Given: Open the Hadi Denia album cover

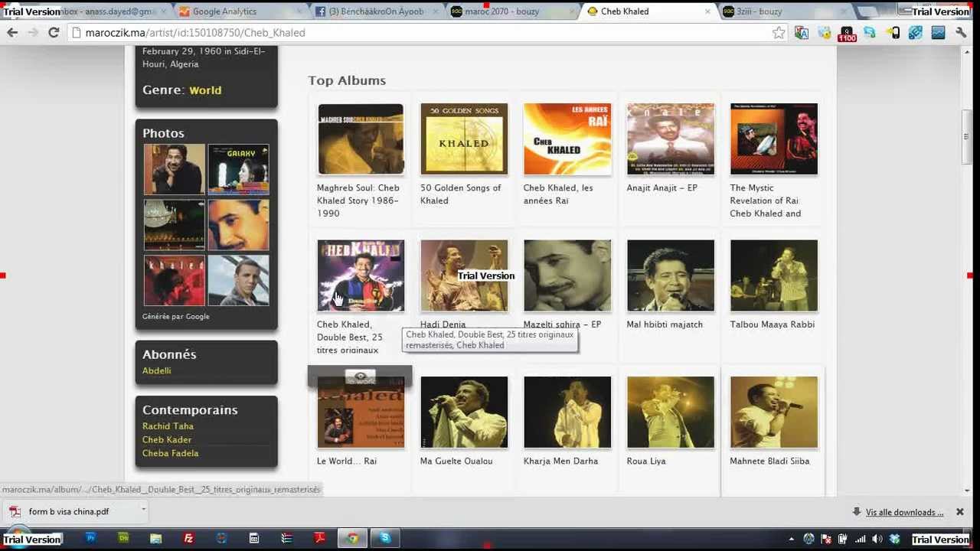Looking at the screenshot, I should (464, 275).
